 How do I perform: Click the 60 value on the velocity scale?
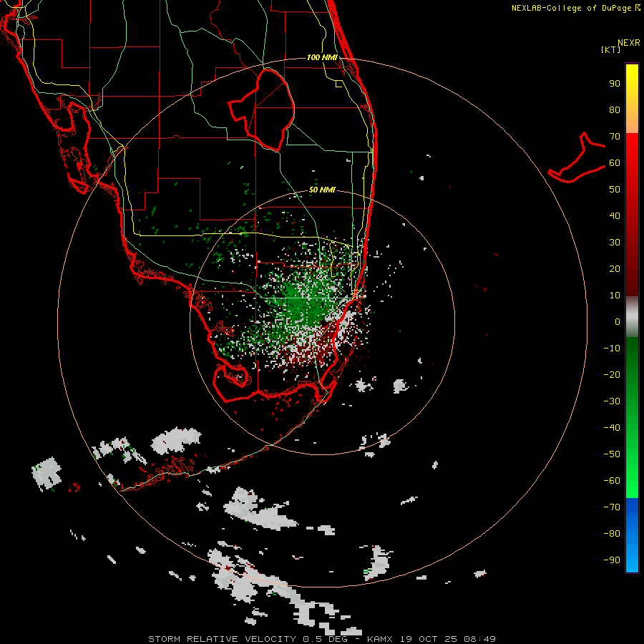coord(615,163)
